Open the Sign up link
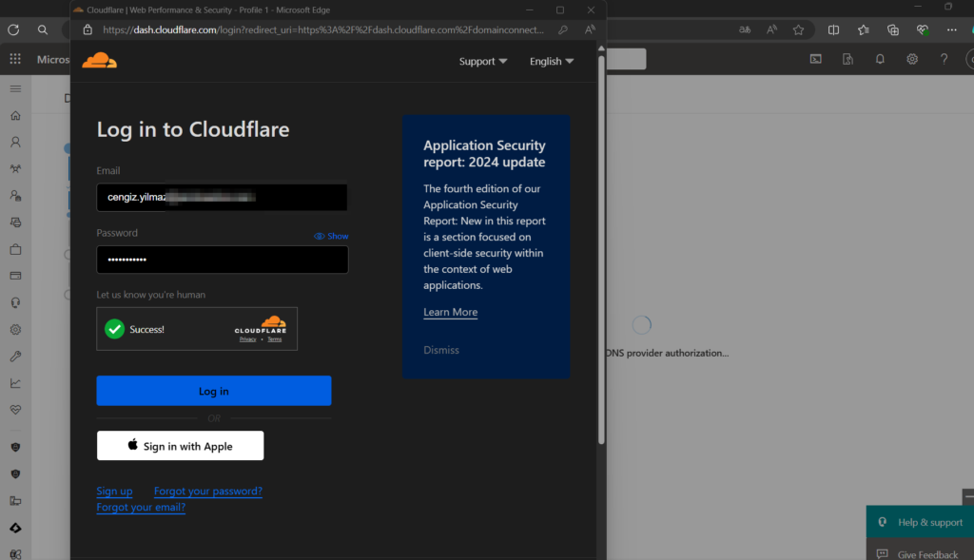 click(114, 492)
